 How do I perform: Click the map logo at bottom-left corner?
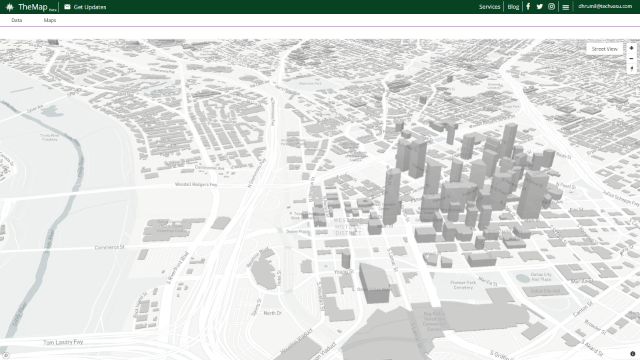[6, 355]
